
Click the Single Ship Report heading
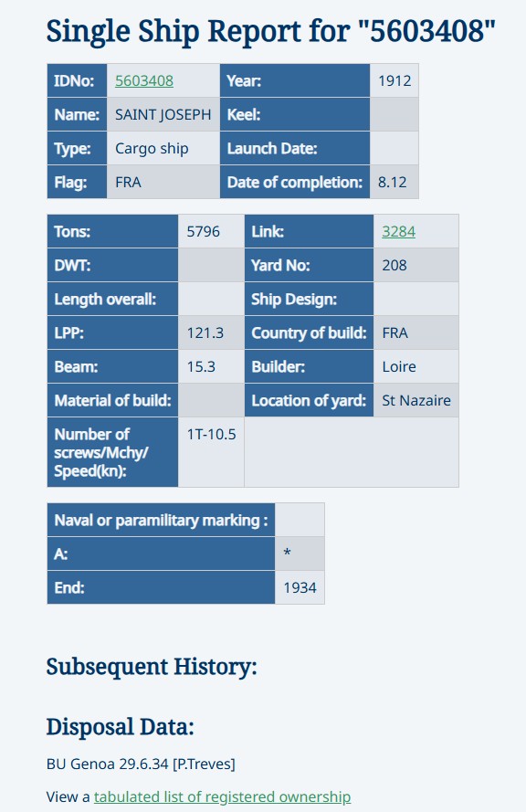[271, 31]
